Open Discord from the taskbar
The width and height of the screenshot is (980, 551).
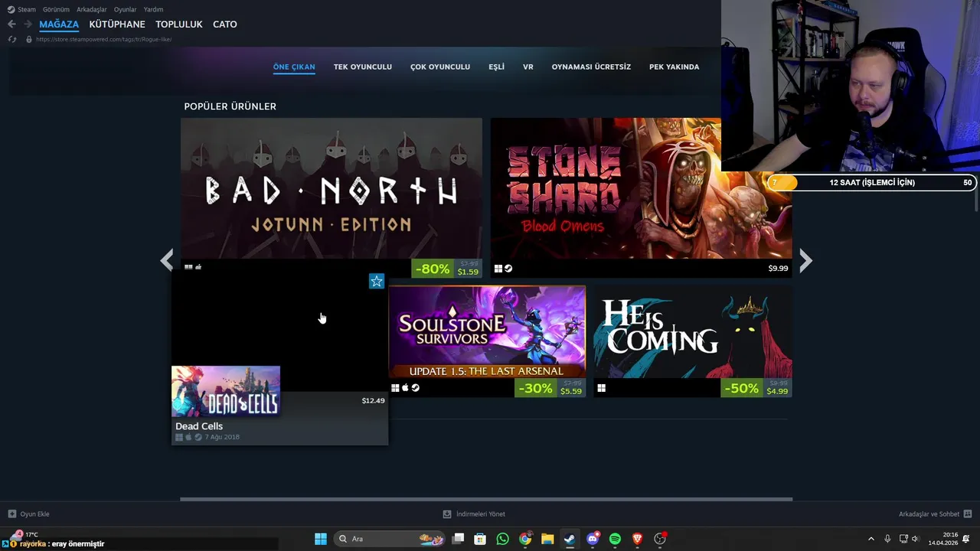[x=593, y=539]
